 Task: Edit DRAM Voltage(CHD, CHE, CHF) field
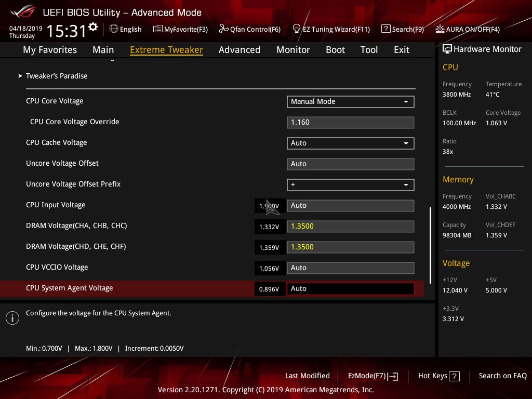coord(351,247)
